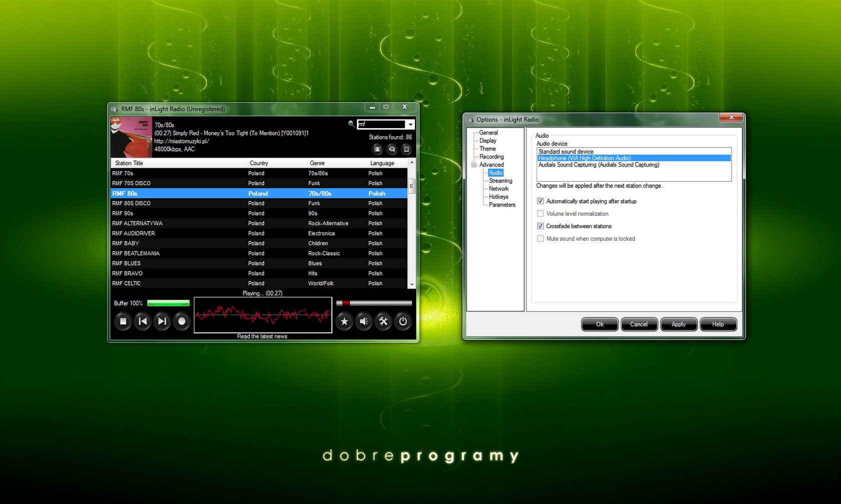Screen dimensions: 841x504
Task: Choose Audials Sound Capturing device
Action: coord(634,165)
